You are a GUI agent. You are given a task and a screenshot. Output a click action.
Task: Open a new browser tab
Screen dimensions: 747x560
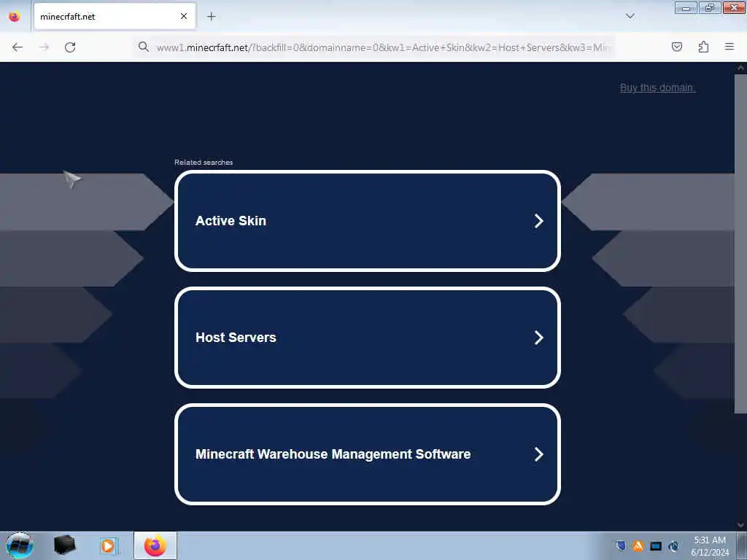coord(211,17)
